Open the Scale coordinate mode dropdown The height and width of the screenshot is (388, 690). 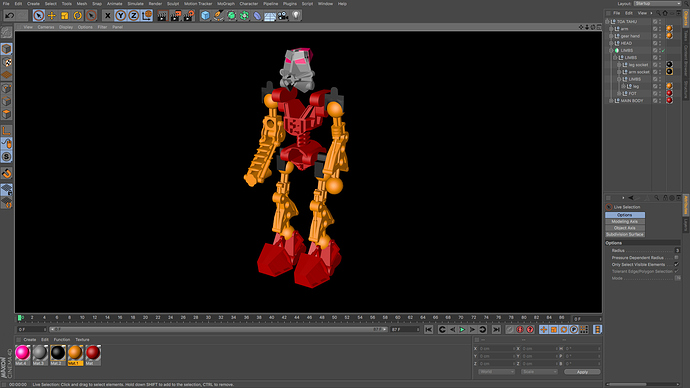coord(539,372)
